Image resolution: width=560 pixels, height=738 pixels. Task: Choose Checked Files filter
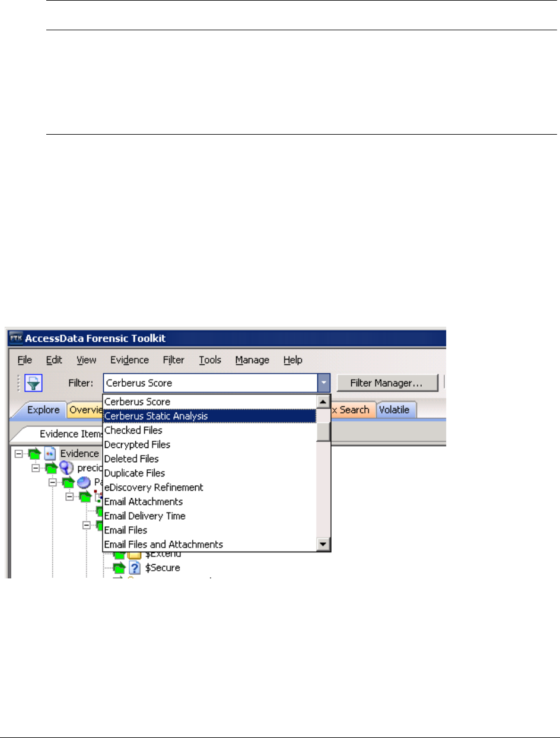pyautogui.click(x=210, y=430)
